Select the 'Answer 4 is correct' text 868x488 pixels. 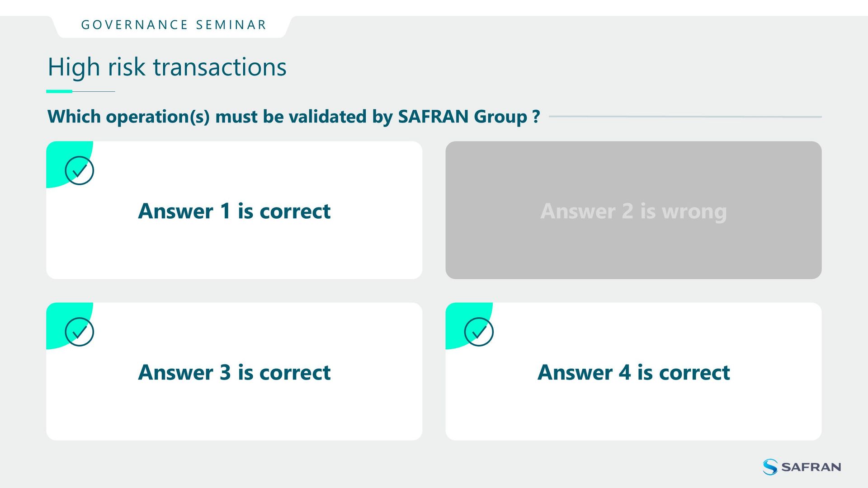tap(633, 372)
